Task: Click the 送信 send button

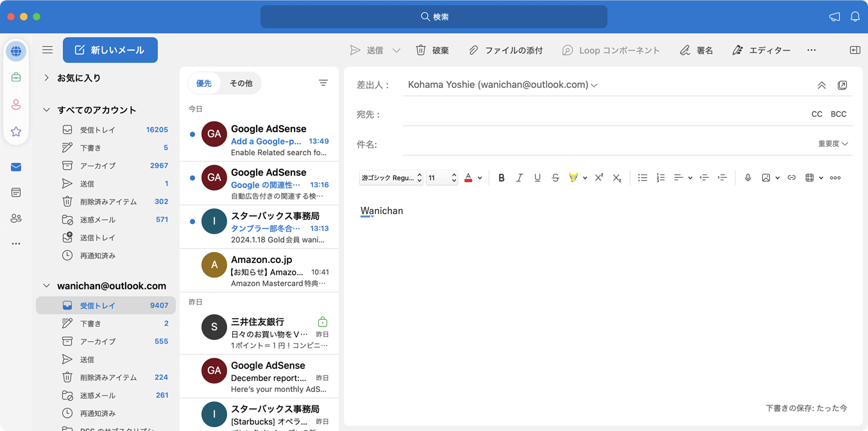Action: coord(366,50)
